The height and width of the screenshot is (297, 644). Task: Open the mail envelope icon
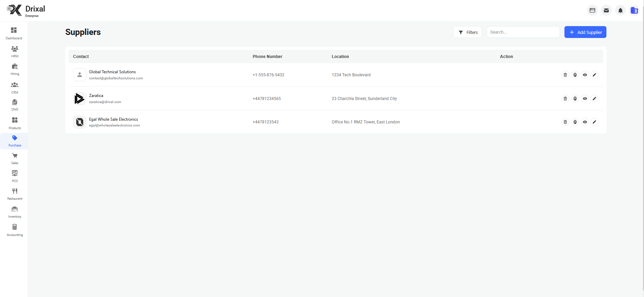coord(606,11)
